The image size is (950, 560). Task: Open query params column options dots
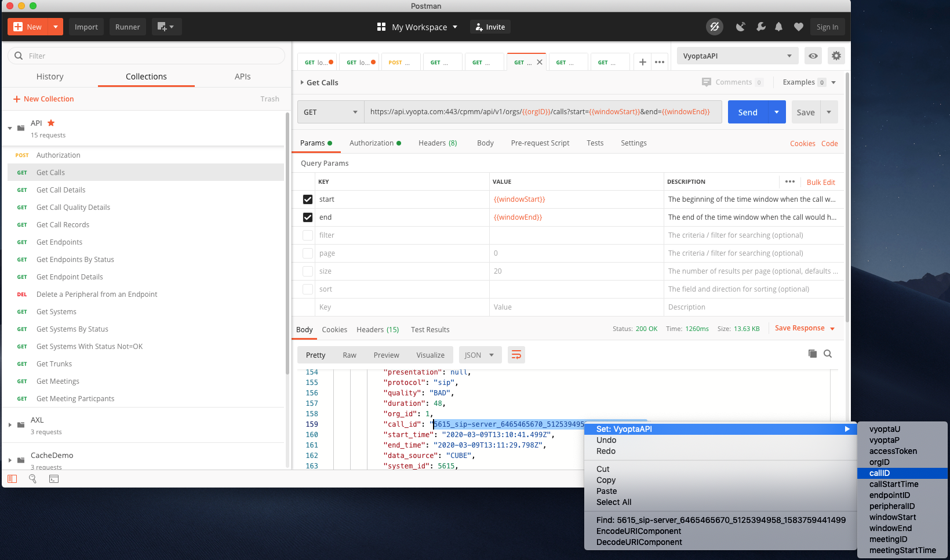tap(789, 181)
